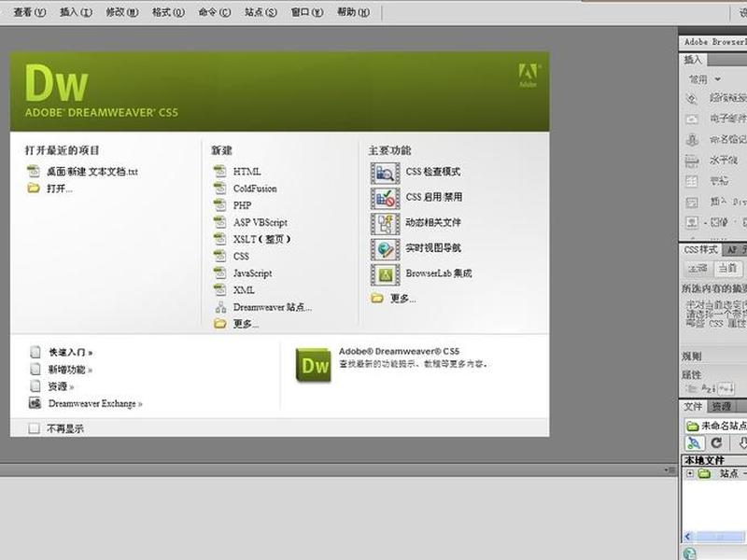Click the 更多 folder icon under 主要功能

coord(377,299)
